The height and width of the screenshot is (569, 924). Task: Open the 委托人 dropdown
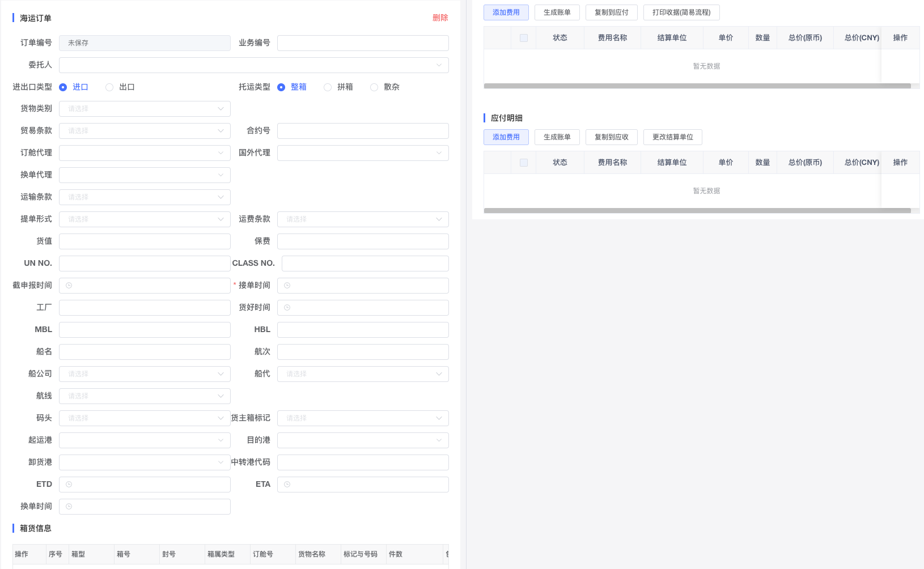click(x=253, y=65)
